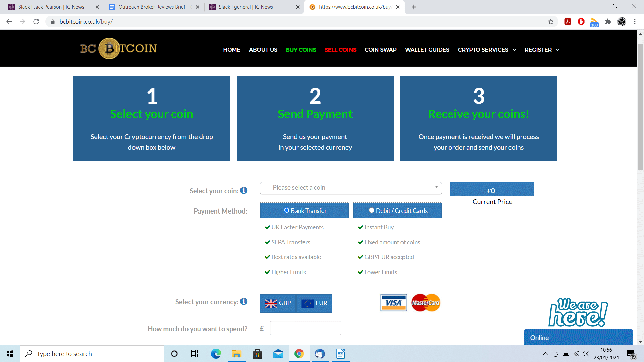Click the page vertical scrollbar
The image size is (644, 362).
(x=640, y=106)
